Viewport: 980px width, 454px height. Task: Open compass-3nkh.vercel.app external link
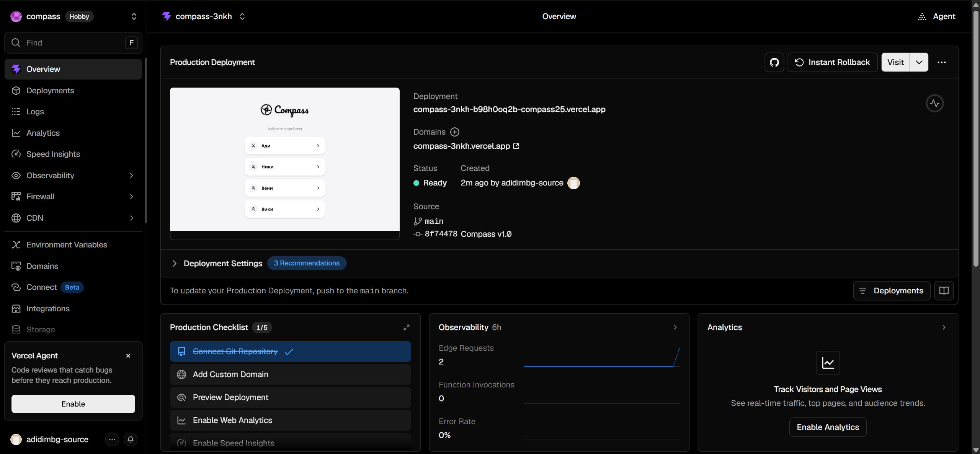coord(466,146)
